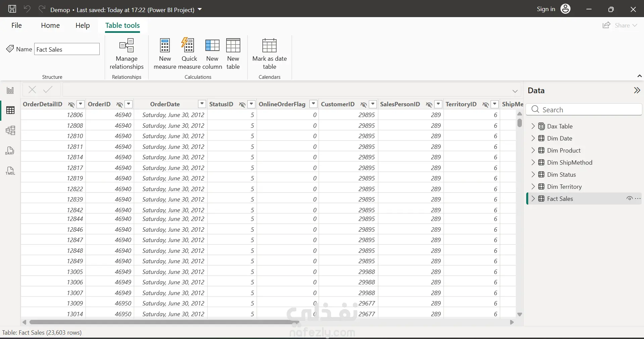Expand the Dim Date tree node
Viewport: 644px width, 339px height.
[x=533, y=138]
